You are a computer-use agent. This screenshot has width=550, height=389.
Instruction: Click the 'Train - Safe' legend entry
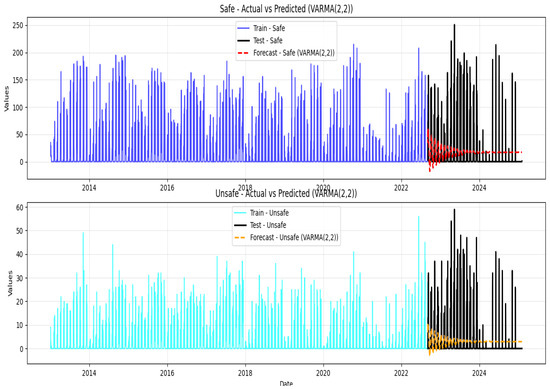[269, 28]
